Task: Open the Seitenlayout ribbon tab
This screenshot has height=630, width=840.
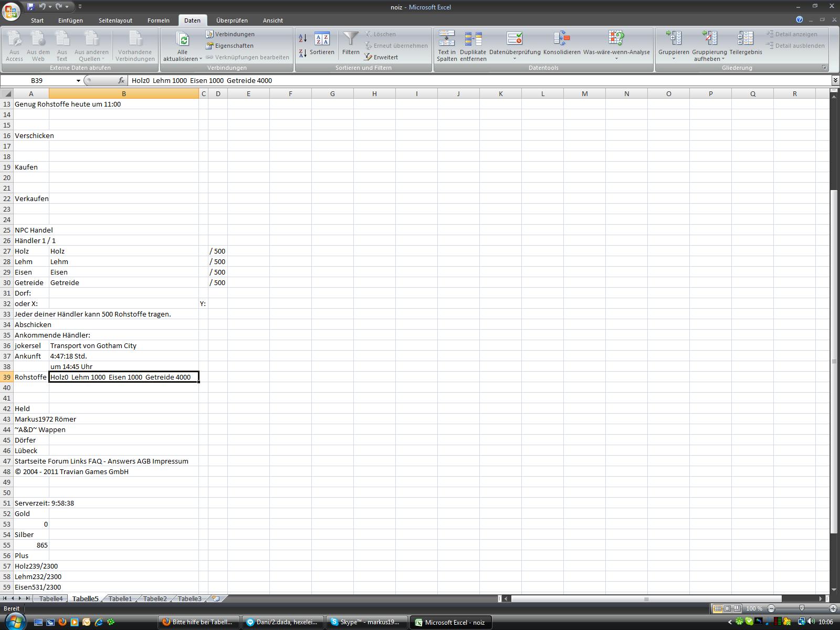Action: coord(115,20)
